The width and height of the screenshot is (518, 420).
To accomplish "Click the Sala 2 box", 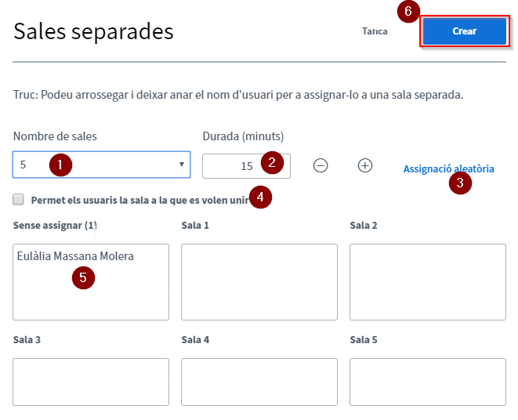I will pyautogui.click(x=427, y=281).
